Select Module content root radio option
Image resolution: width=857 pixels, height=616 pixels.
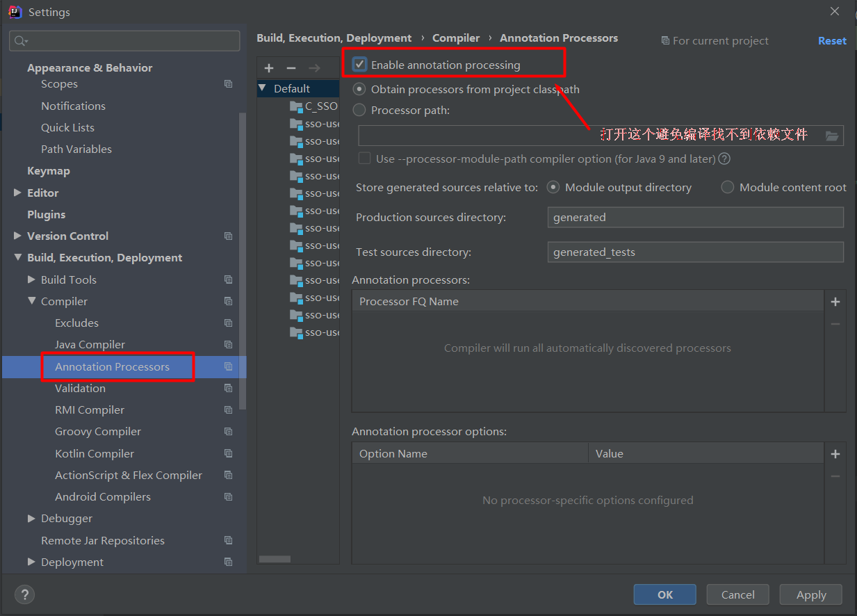728,187
